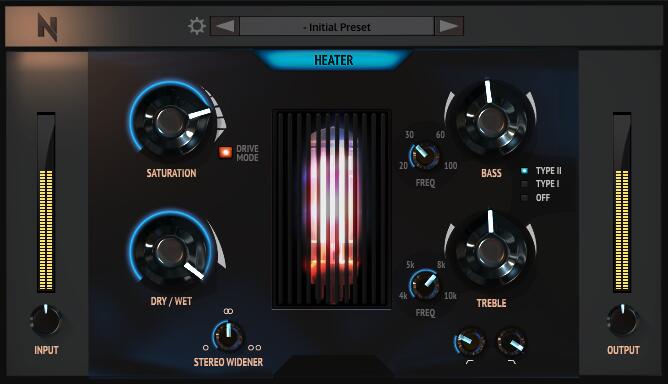The height and width of the screenshot is (384, 668).
Task: Open settings with the gear icon
Action: click(196, 26)
